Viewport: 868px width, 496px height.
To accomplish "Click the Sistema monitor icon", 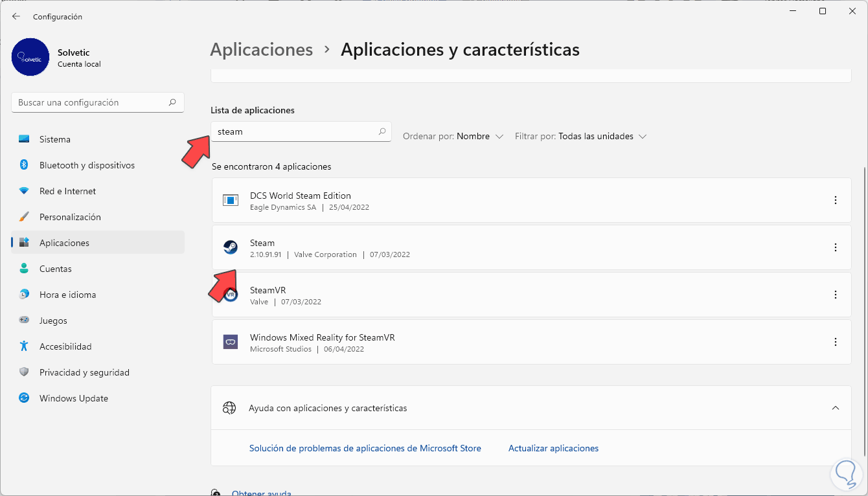I will pyautogui.click(x=24, y=139).
